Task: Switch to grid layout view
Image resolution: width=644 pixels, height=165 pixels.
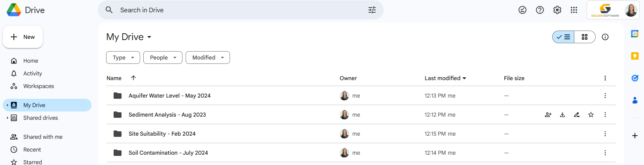Action: click(585, 37)
